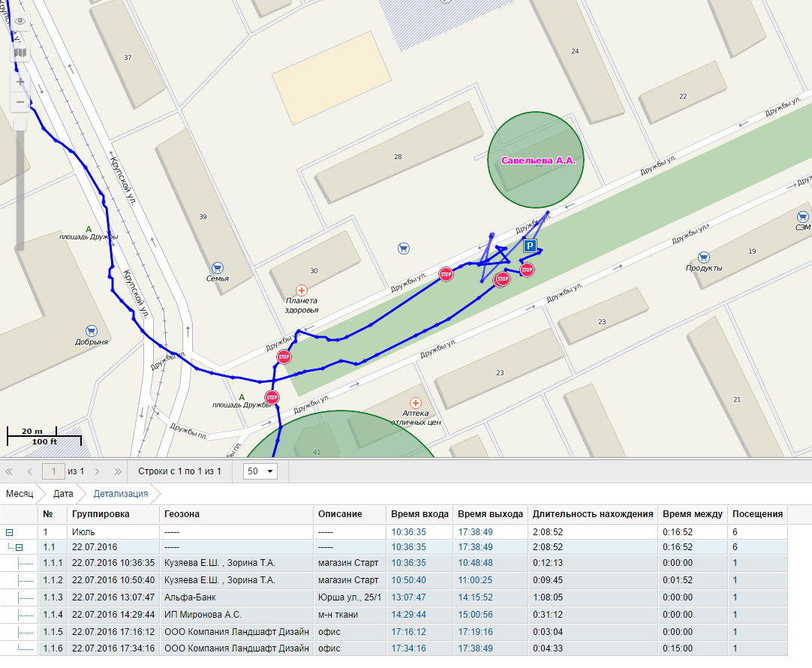This screenshot has height=668, width=812.
Task: Open the map layers selector
Action: click(20, 53)
